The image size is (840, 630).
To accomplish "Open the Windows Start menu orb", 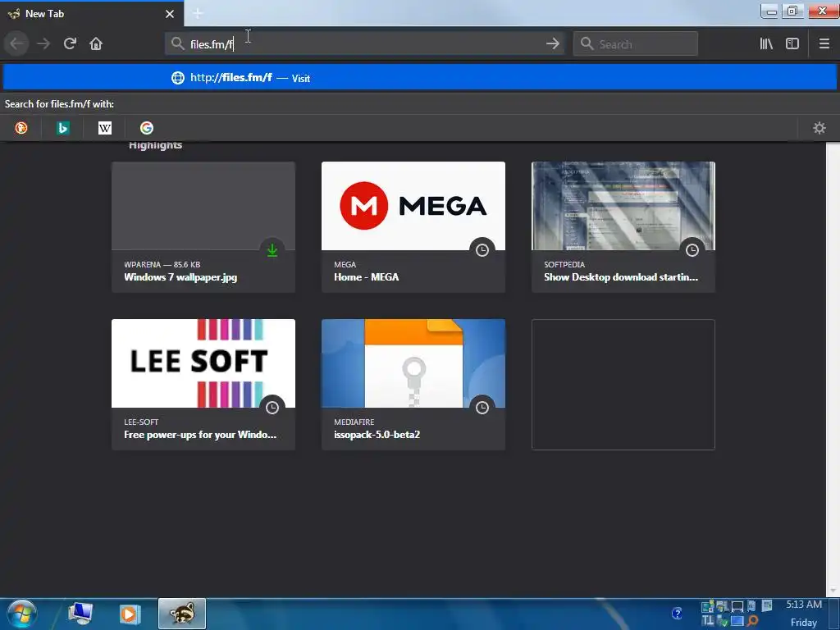I will pos(22,614).
